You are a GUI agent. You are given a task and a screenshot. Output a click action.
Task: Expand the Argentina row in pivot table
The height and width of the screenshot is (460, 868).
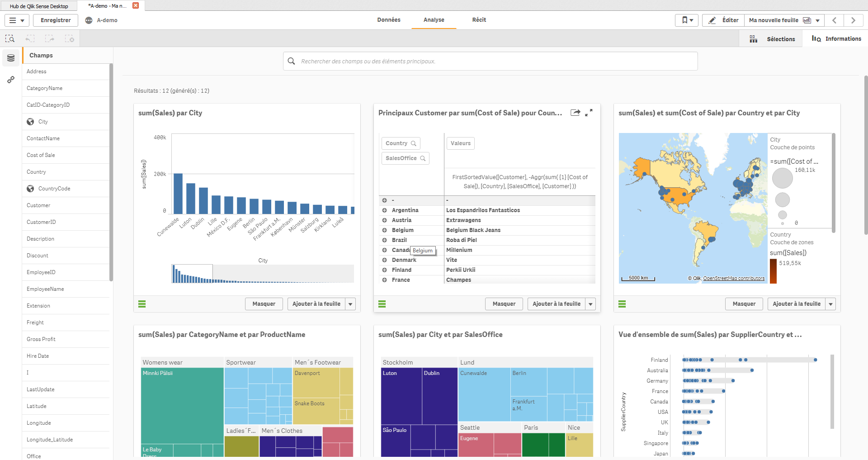point(384,210)
